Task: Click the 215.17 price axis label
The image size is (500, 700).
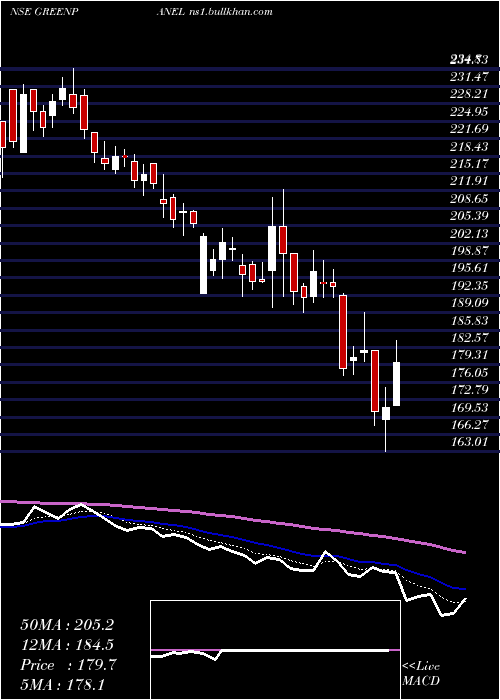Action: point(469,164)
